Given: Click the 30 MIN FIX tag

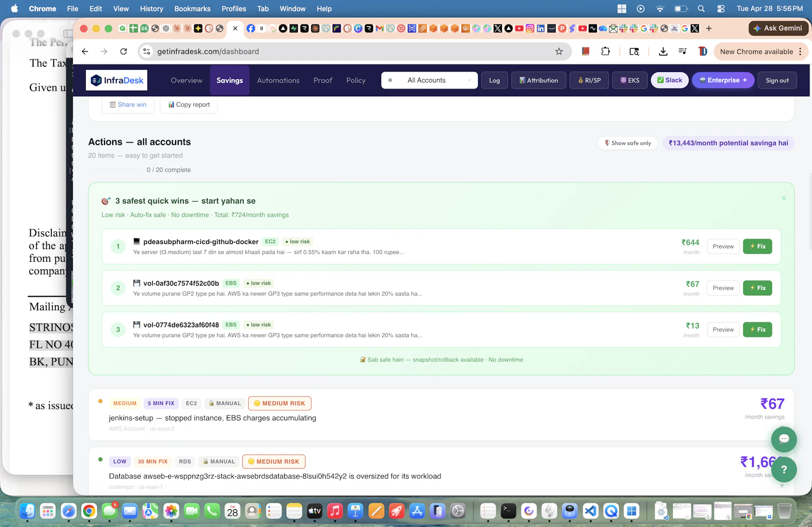Looking at the screenshot, I should (x=153, y=462).
